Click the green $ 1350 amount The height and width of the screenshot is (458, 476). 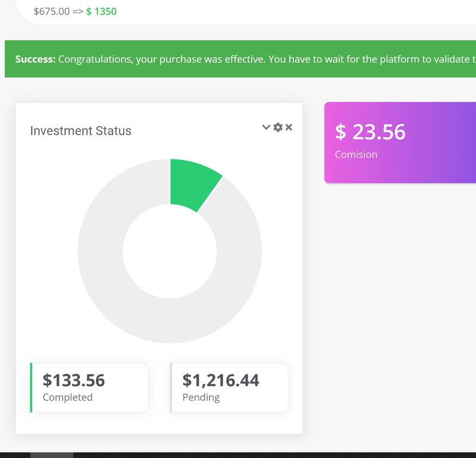[x=101, y=11]
